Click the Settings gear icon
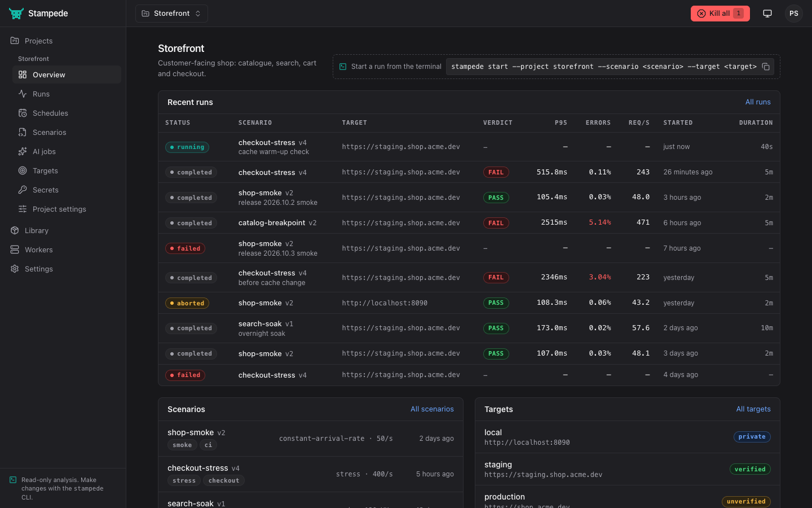Image resolution: width=812 pixels, height=508 pixels. 15,269
